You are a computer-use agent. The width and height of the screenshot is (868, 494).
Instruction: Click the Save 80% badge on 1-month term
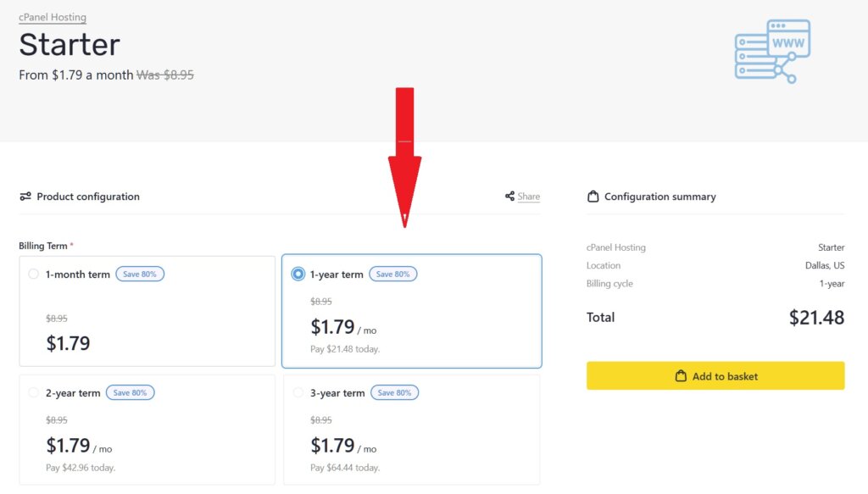[x=140, y=274]
